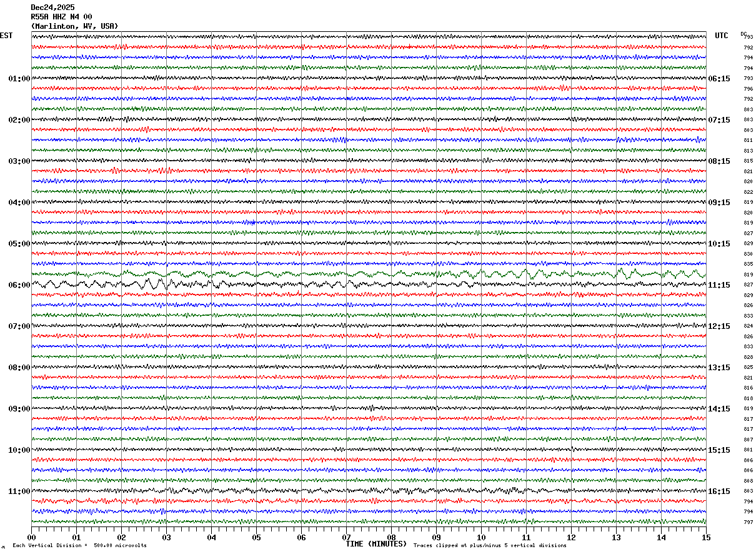Click DC offset value 811
This screenshot has width=756, height=554.
(x=748, y=141)
